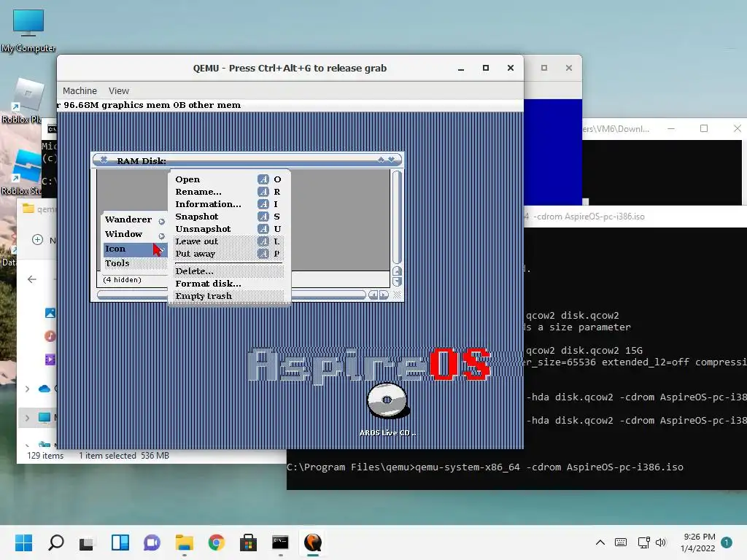The image size is (747, 560).
Task: Launch Google Chrome from the taskbar
Action: pos(216,542)
